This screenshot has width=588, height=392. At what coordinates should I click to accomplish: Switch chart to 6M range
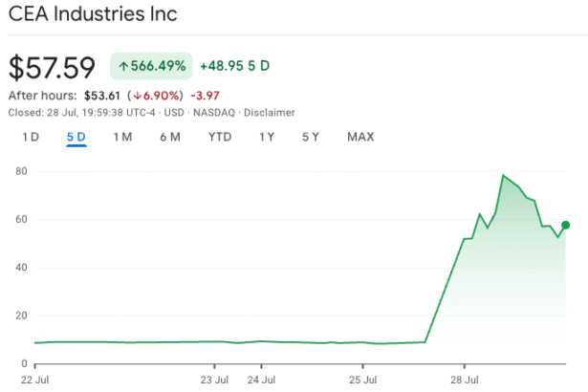[169, 137]
